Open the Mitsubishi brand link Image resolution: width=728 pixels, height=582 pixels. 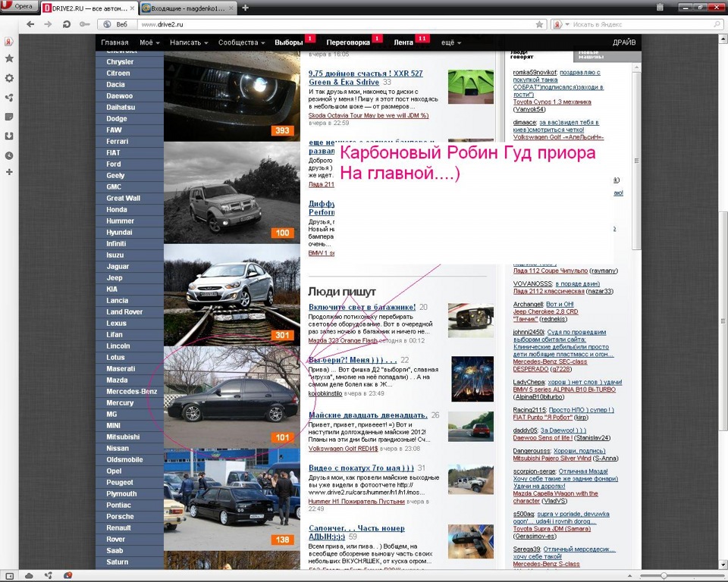pyautogui.click(x=123, y=436)
